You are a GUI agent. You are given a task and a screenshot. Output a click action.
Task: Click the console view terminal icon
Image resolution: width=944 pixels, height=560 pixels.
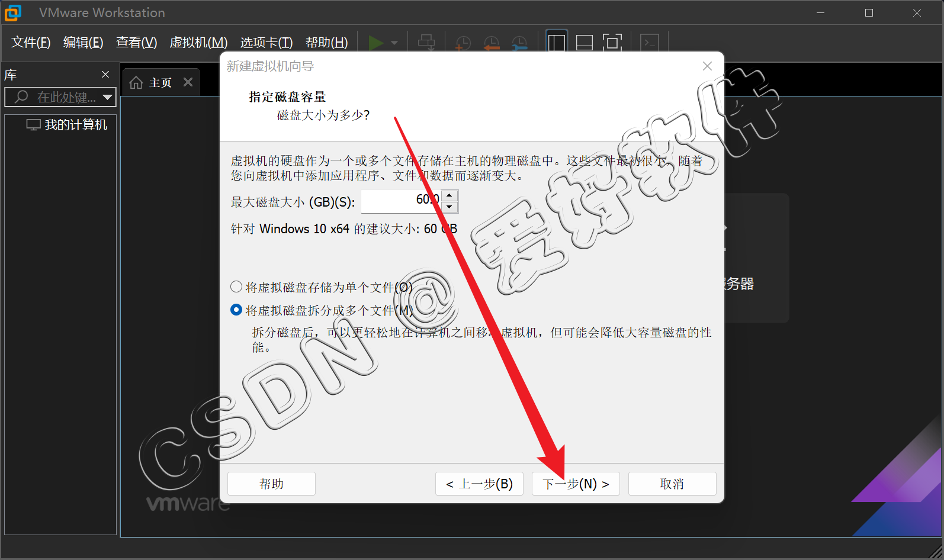[x=650, y=43]
